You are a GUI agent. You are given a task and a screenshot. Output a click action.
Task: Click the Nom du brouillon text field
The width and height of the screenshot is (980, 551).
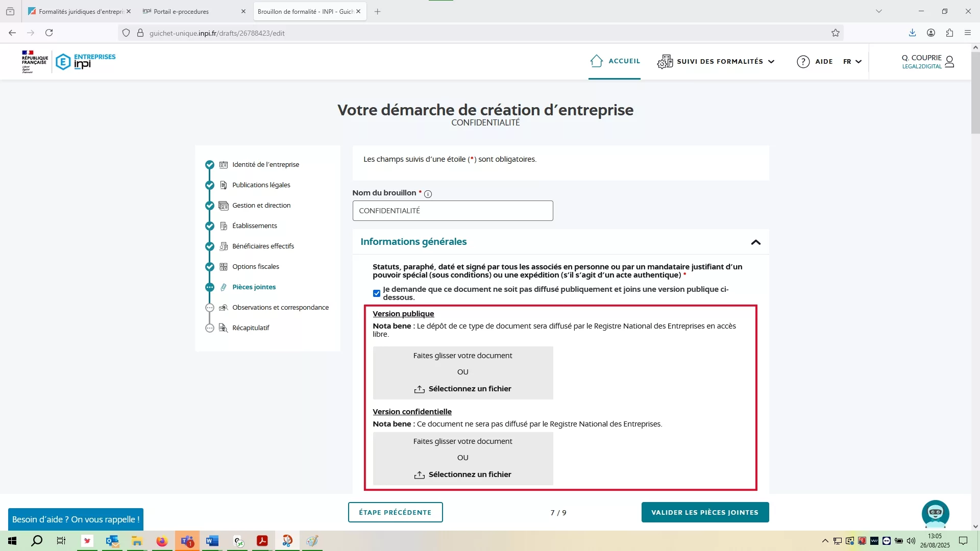[x=452, y=211]
